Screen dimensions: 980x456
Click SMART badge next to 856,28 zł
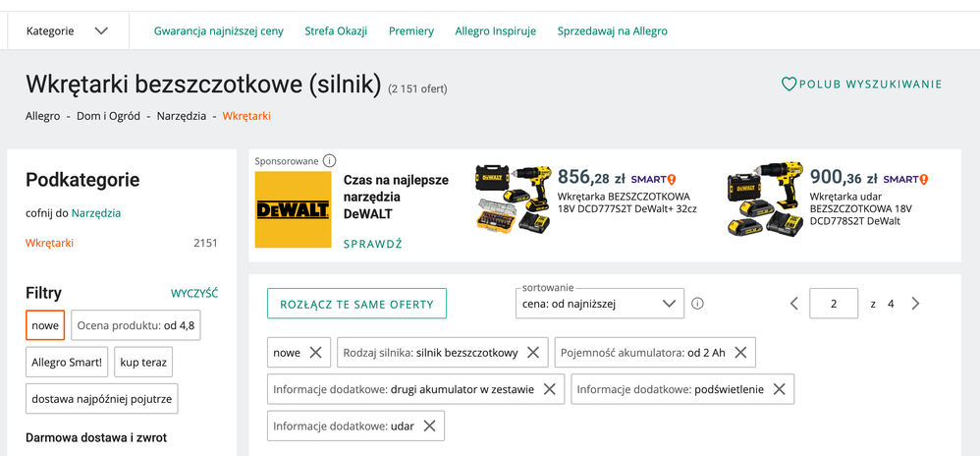654,180
